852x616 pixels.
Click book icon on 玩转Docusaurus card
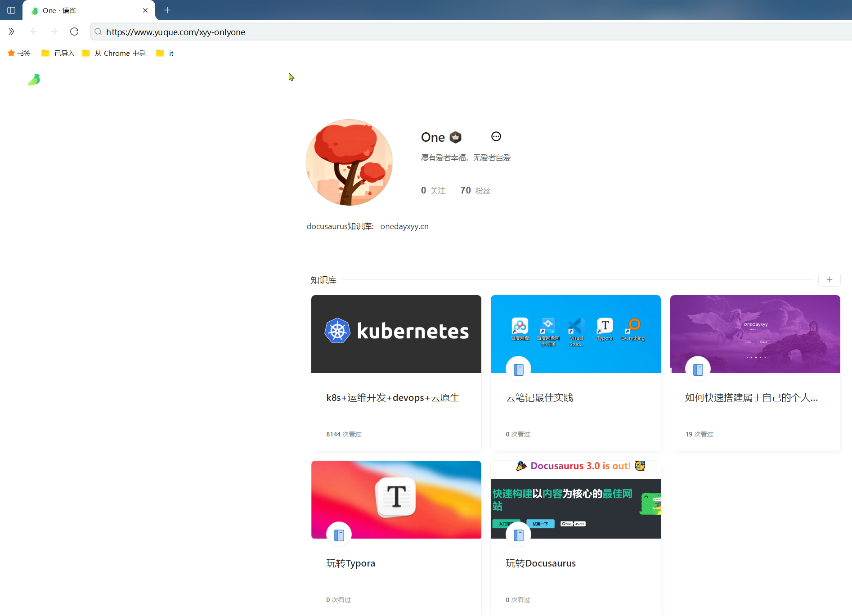pyautogui.click(x=518, y=535)
